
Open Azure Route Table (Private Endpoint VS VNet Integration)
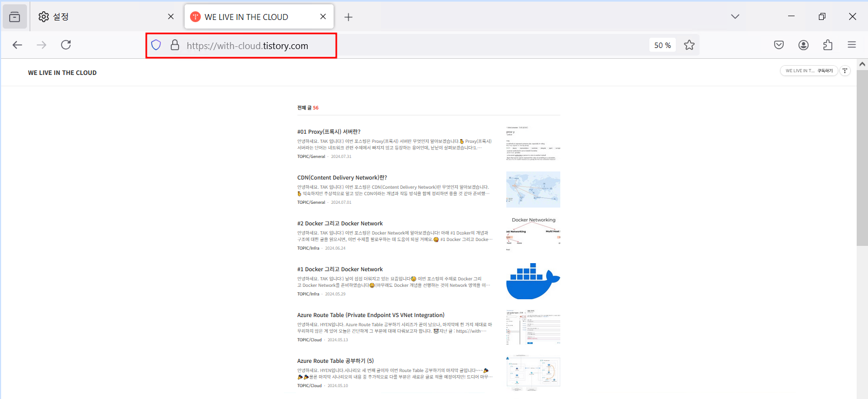371,315
